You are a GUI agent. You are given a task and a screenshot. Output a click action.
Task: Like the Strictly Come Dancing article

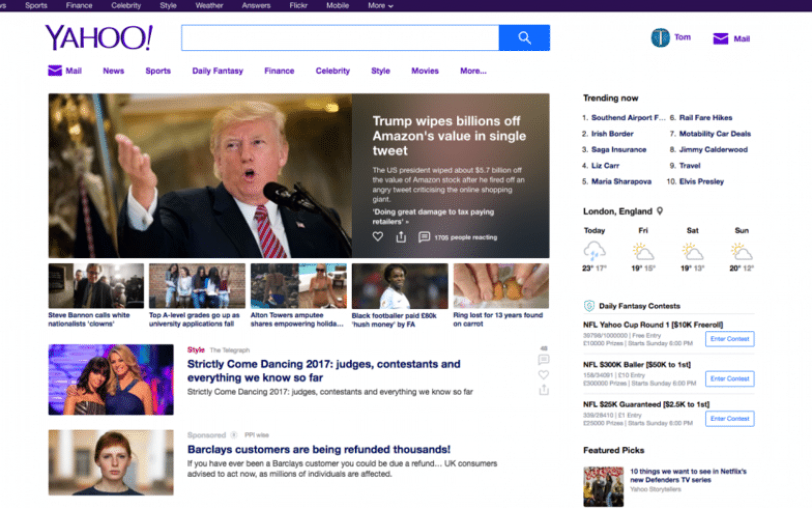[544, 375]
